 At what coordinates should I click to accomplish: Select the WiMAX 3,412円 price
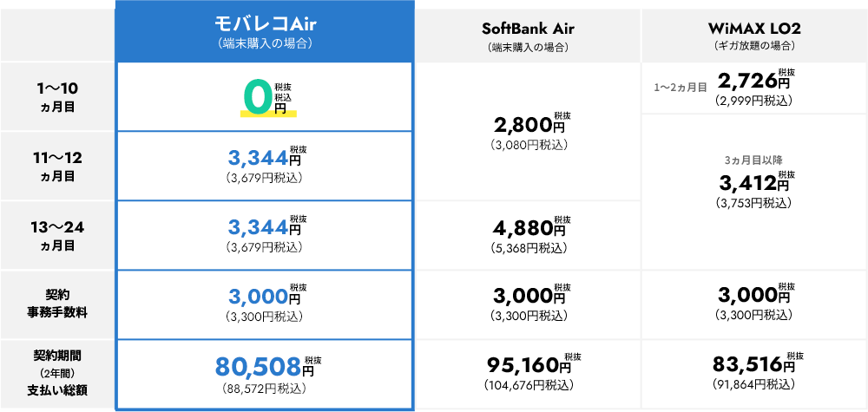tap(754, 181)
